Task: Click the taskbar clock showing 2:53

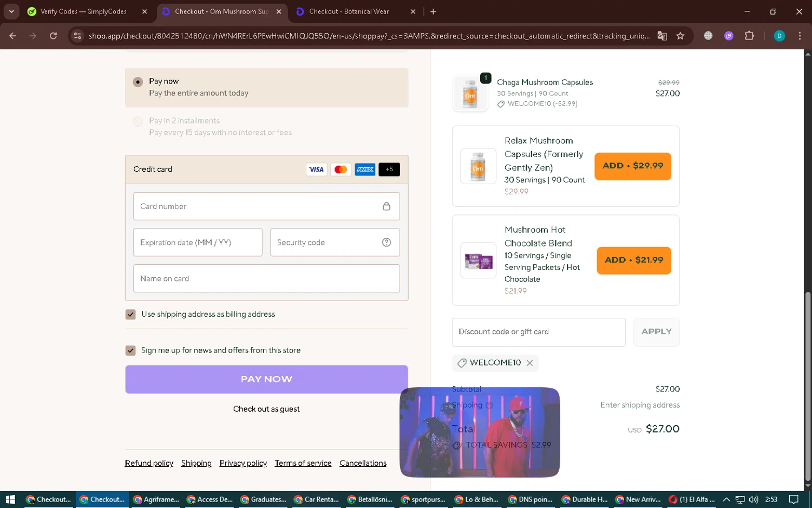Action: coord(771,499)
